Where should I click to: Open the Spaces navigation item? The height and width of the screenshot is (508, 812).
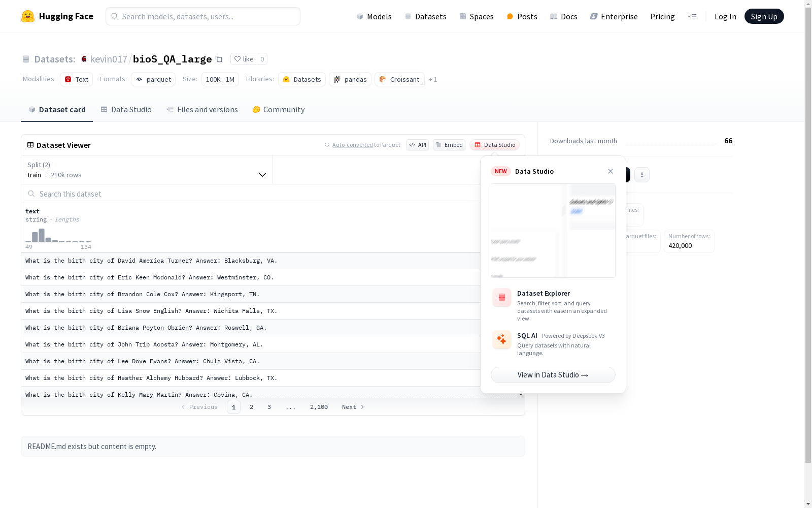pos(477,16)
